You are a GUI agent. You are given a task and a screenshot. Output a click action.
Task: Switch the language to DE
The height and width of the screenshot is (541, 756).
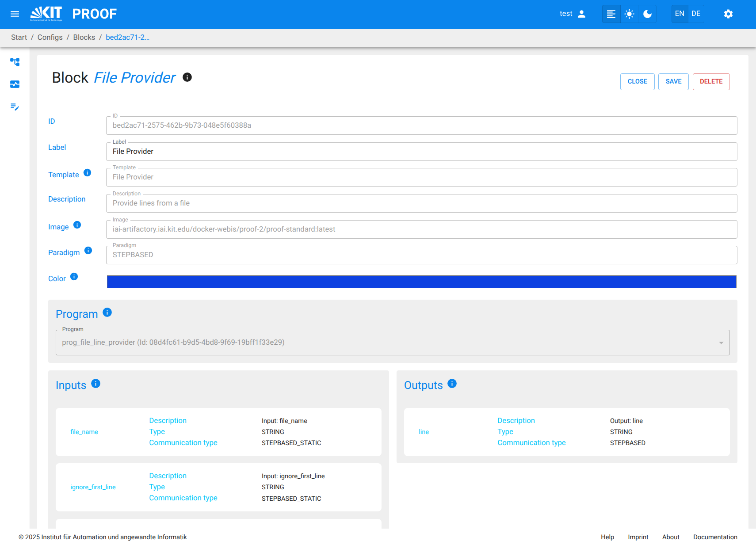[696, 14]
